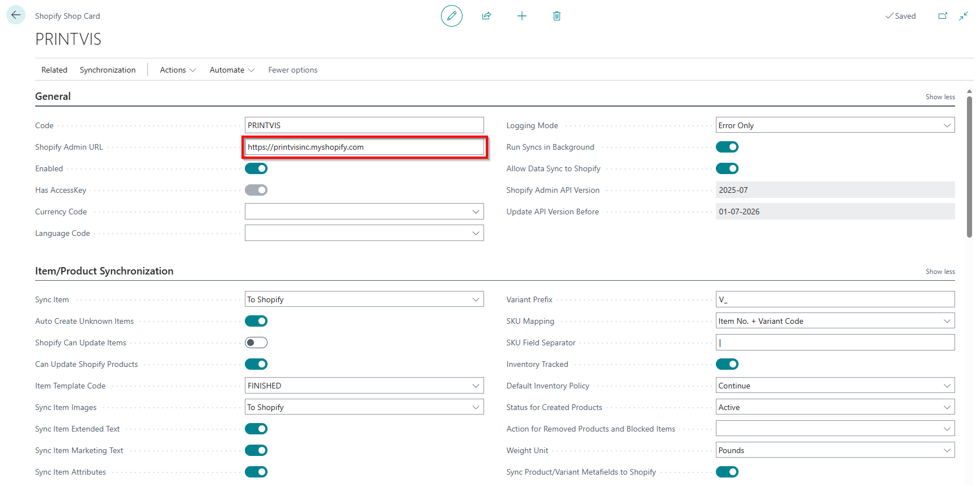980x486 pixels.
Task: Open the Synchronization menu
Action: pos(108,70)
